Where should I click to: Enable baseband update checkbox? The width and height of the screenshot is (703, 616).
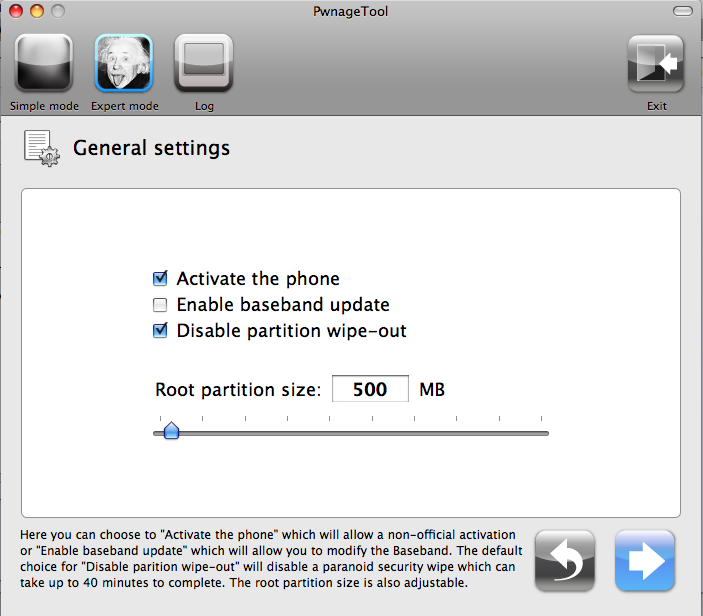[160, 305]
